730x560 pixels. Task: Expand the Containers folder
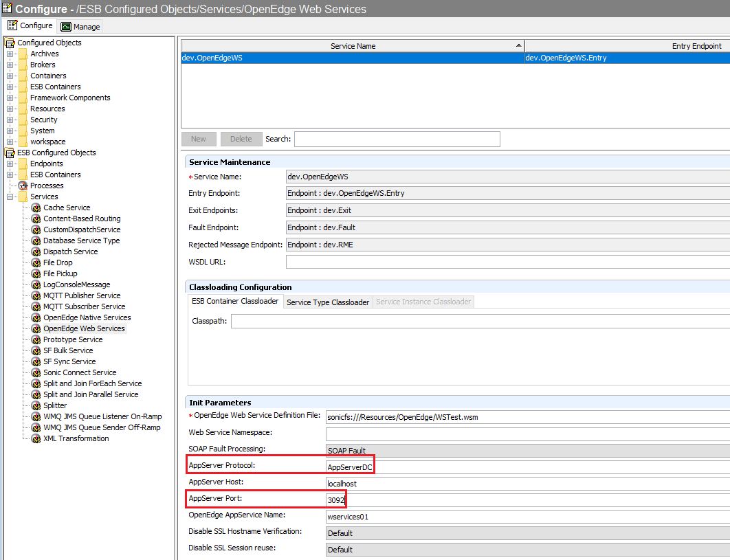click(x=10, y=76)
